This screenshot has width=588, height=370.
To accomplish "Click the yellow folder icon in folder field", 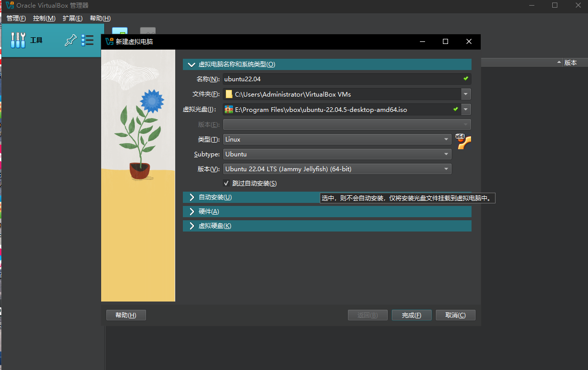I will (229, 94).
